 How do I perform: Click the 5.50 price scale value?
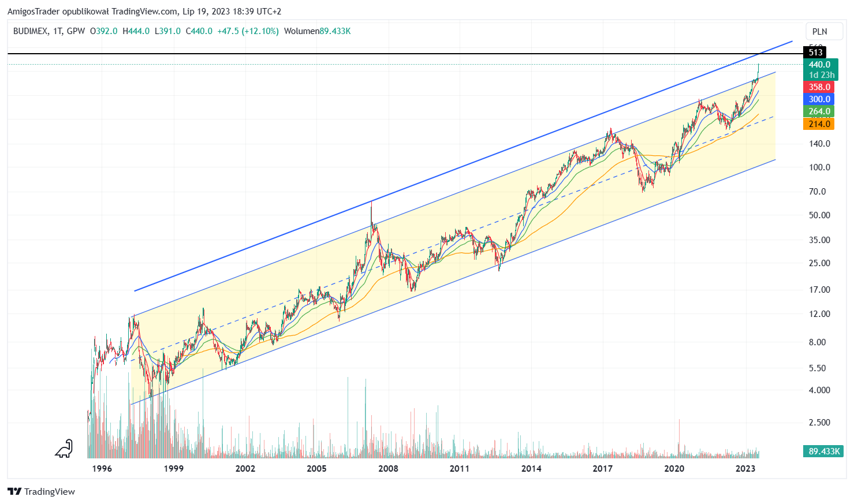[x=817, y=368]
